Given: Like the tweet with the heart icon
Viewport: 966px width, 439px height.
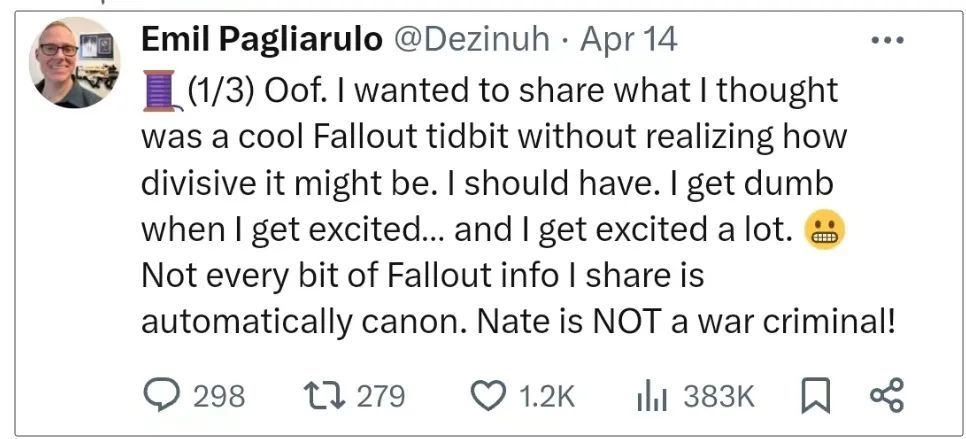Looking at the screenshot, I should [488, 396].
